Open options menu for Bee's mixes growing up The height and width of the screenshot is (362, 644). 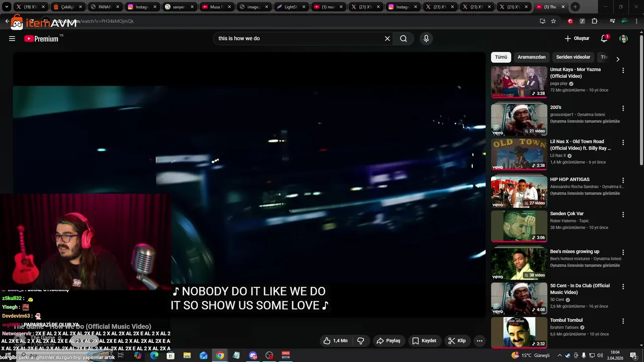[623, 252]
